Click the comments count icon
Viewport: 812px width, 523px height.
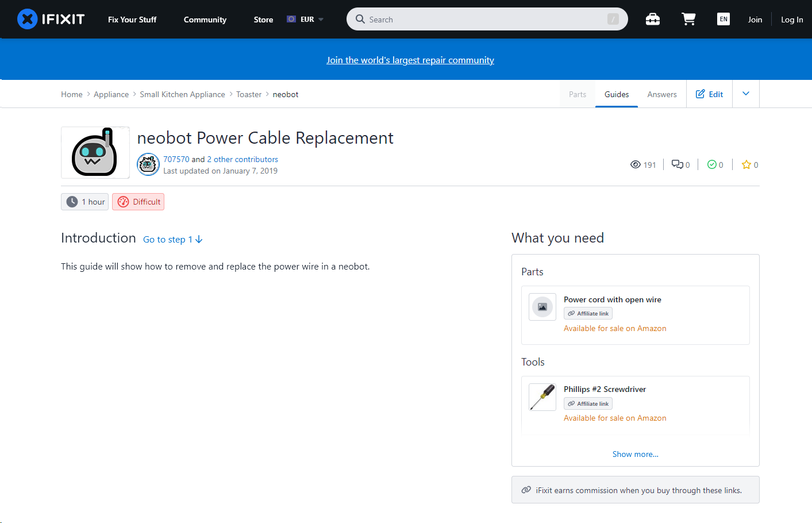[x=678, y=165]
